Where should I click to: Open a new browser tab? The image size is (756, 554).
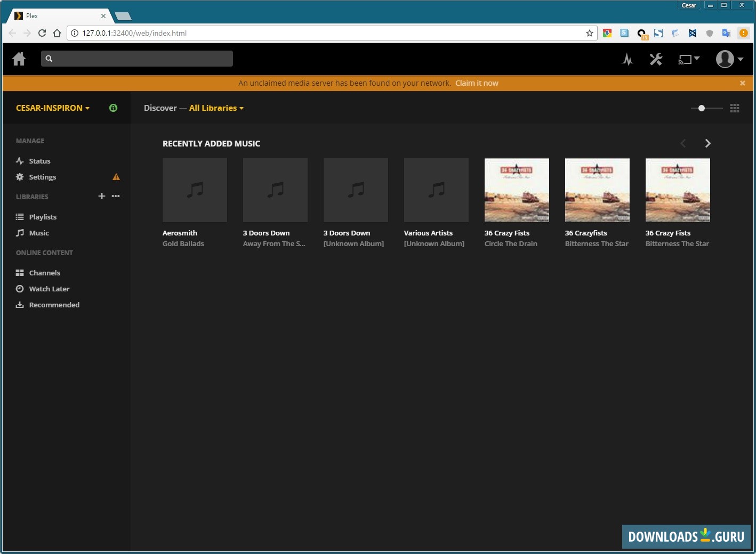coord(123,16)
